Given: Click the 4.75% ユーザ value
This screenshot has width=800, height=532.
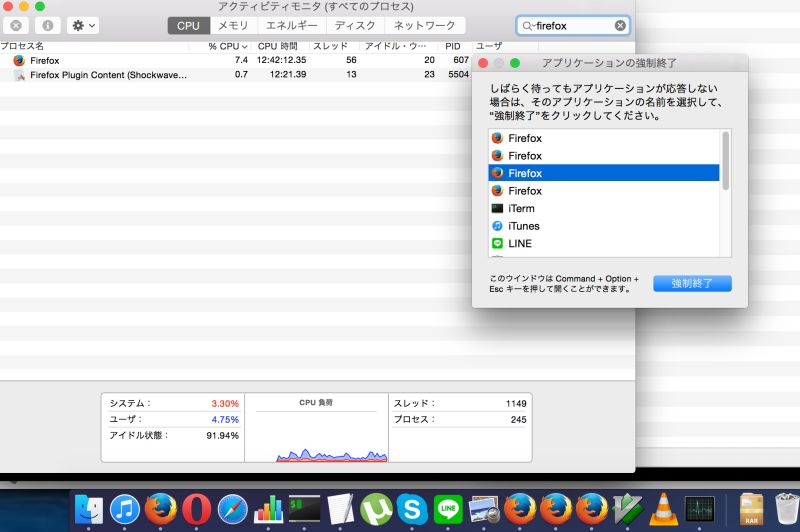Looking at the screenshot, I should point(225,419).
